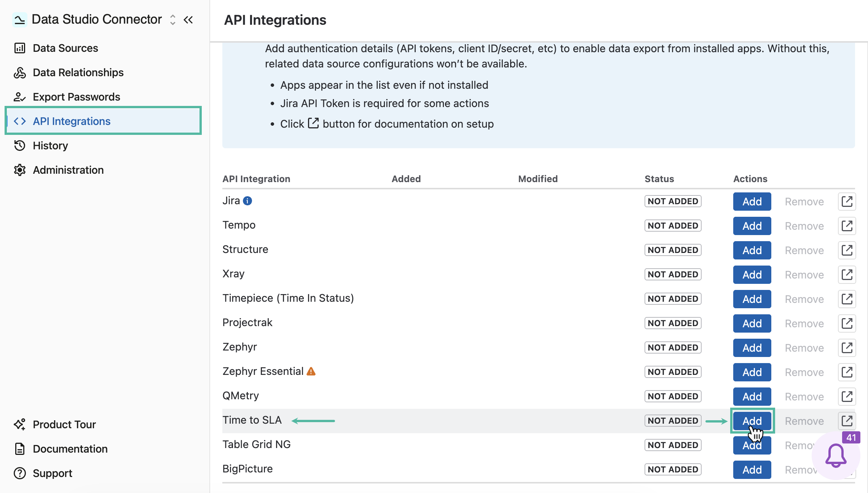Open QMetry documentation external link icon
Image resolution: width=868 pixels, height=493 pixels.
click(x=847, y=397)
